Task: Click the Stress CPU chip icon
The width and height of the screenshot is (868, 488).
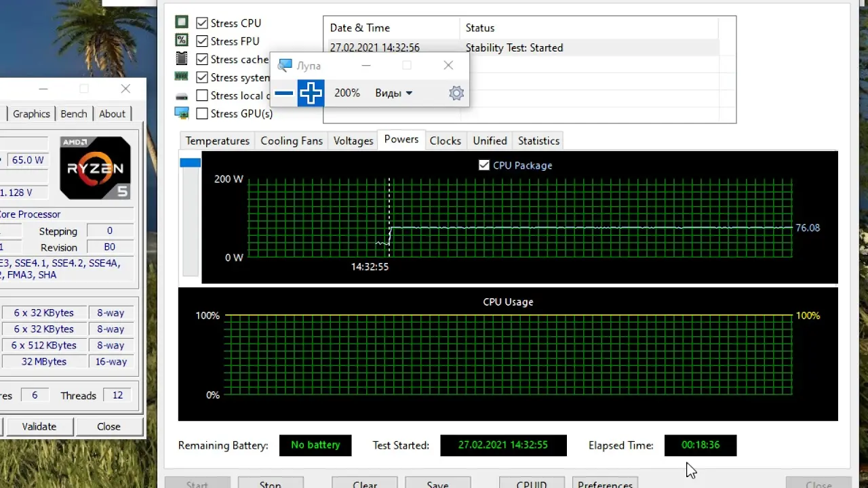Action: coord(181,23)
